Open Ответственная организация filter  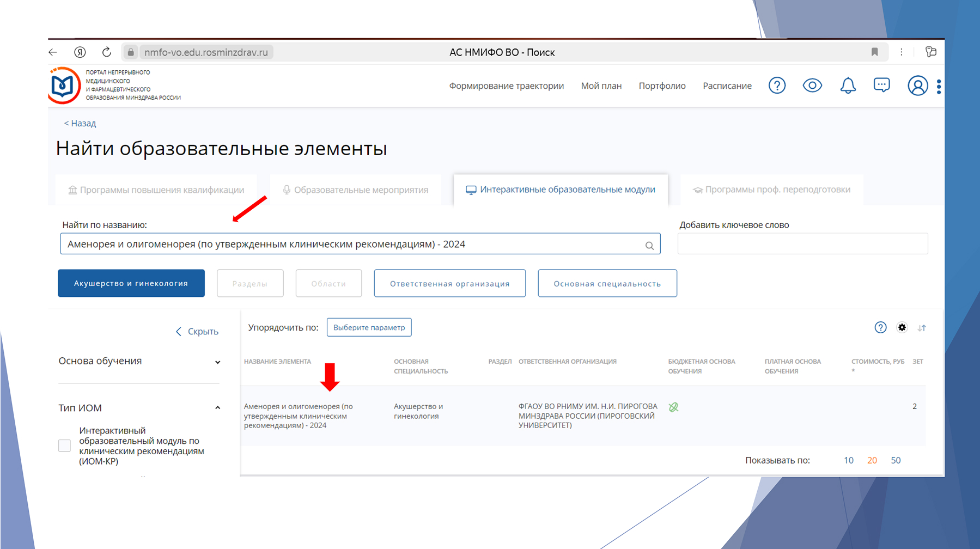(449, 283)
